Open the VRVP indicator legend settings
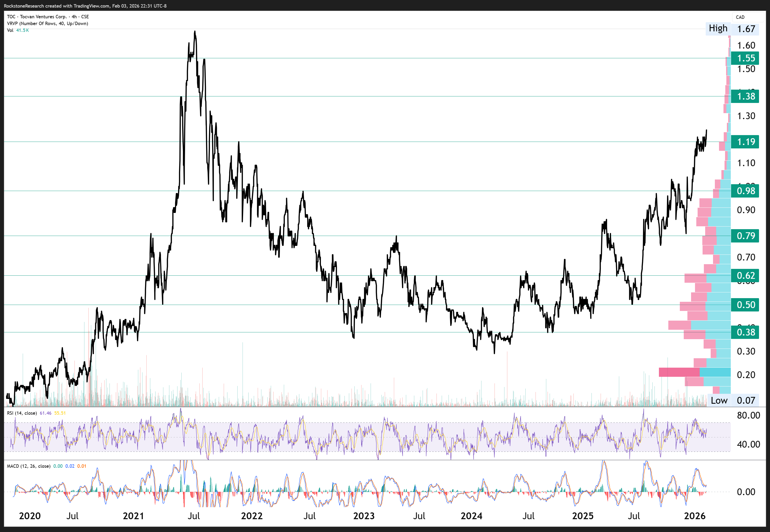Viewport: 770px width, 532px height. (47, 24)
